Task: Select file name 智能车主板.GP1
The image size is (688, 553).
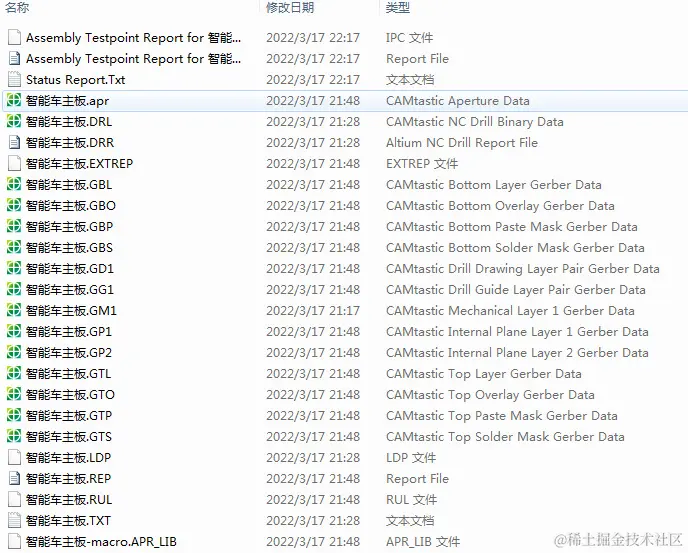Action: click(x=69, y=331)
